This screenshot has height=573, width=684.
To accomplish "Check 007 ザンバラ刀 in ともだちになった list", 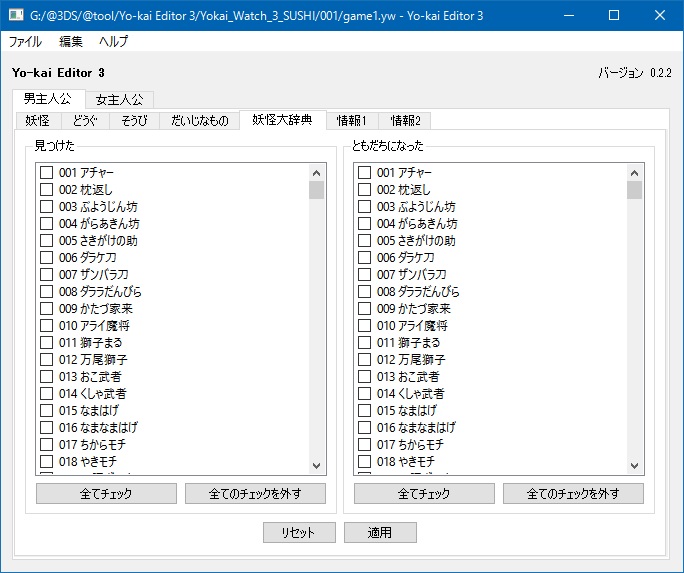I will tap(364, 274).
